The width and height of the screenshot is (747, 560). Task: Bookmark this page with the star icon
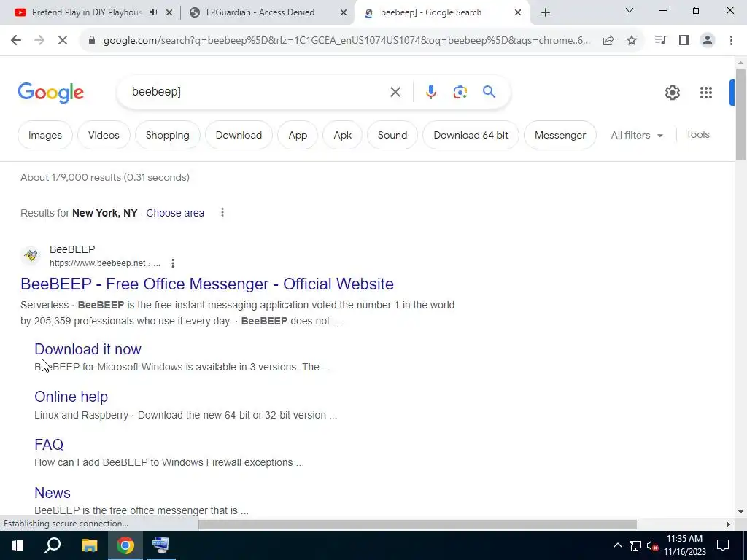click(x=632, y=41)
